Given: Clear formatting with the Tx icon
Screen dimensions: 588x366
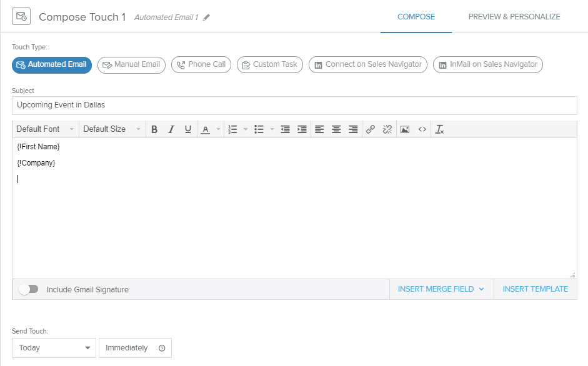Looking at the screenshot, I should [x=440, y=129].
